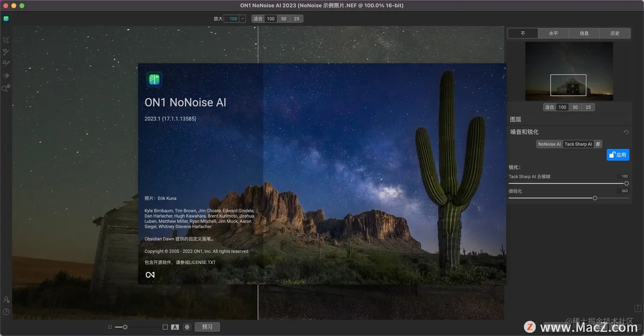This screenshot has width=644, height=336.
Task: Switch to the Tack Sharp AI mode tab
Action: pyautogui.click(x=578, y=144)
